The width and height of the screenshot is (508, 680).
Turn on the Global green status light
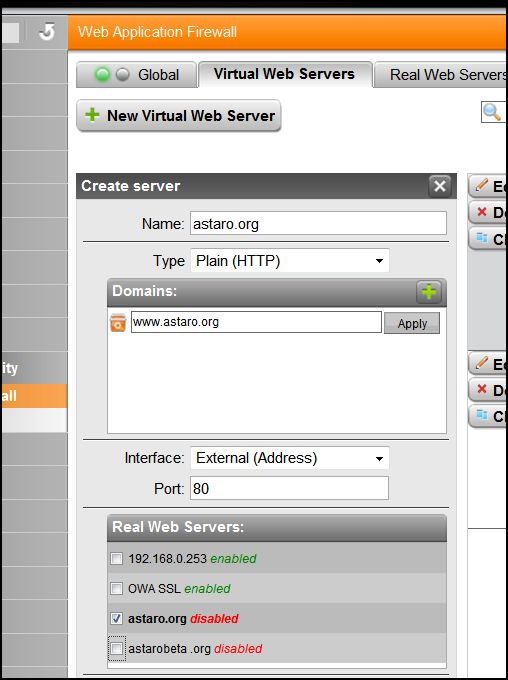coord(102,75)
